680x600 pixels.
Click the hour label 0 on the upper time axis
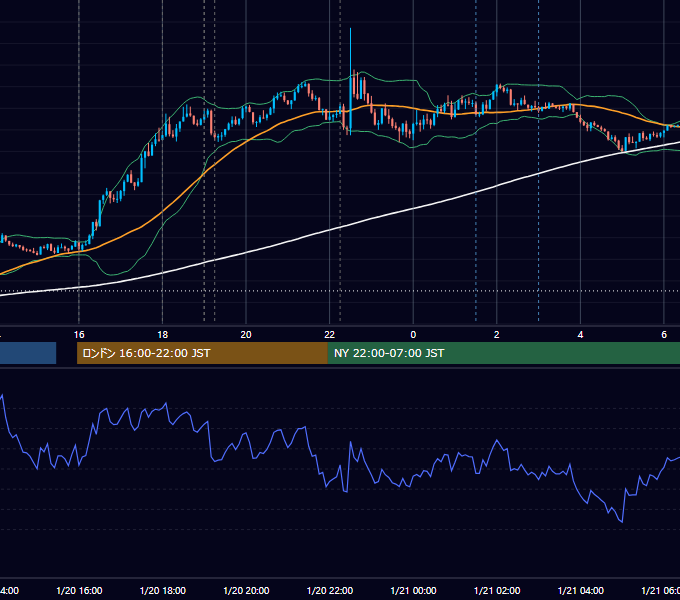pos(413,335)
